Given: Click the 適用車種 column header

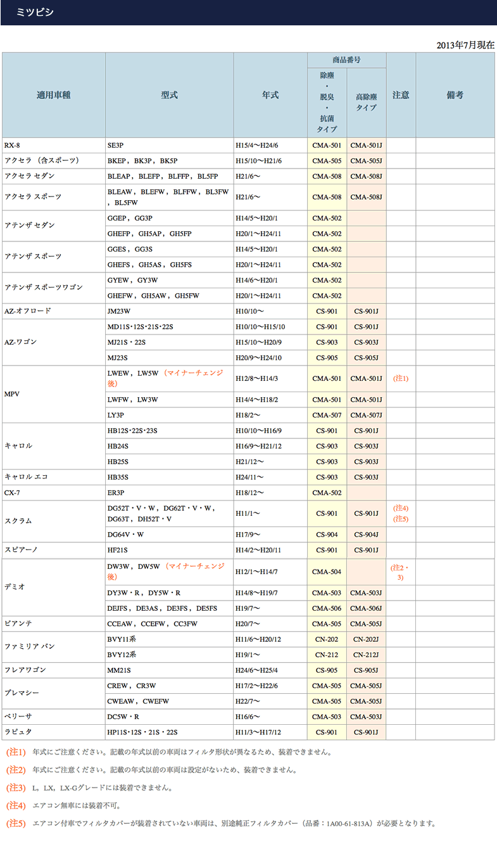Looking at the screenshot, I should (x=54, y=95).
